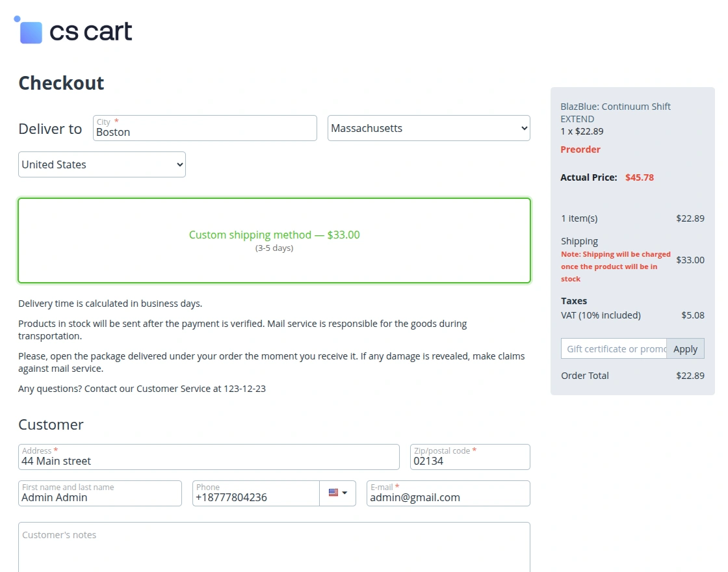Open the United States country dropdown
The width and height of the screenshot is (728, 572).
coord(102,164)
